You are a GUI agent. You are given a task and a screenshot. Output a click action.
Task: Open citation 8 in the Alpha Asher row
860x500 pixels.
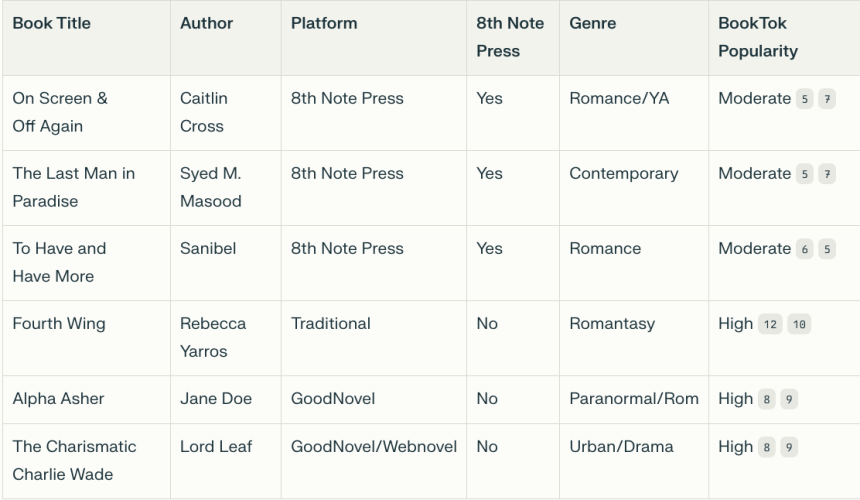point(767,400)
